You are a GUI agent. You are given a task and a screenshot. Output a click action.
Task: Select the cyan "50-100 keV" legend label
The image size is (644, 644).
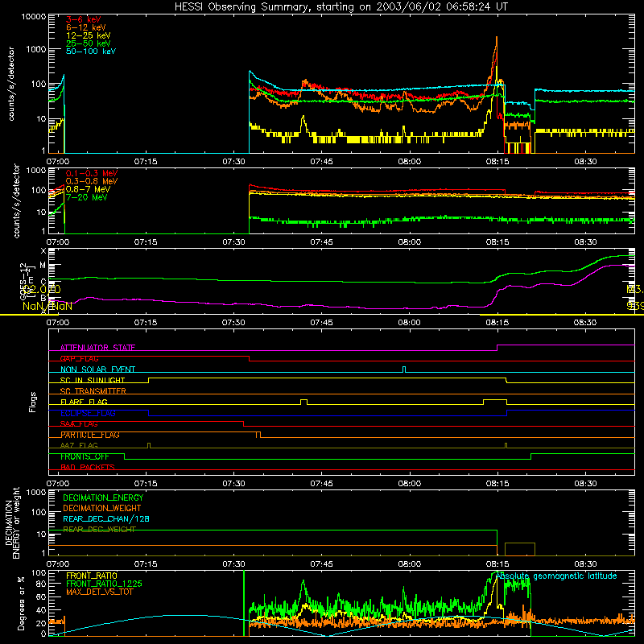click(x=90, y=52)
